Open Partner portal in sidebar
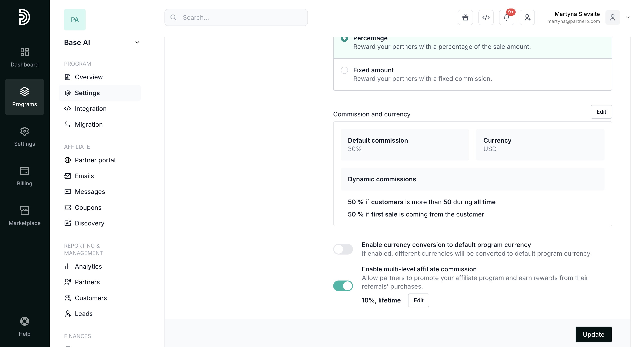 [95, 160]
